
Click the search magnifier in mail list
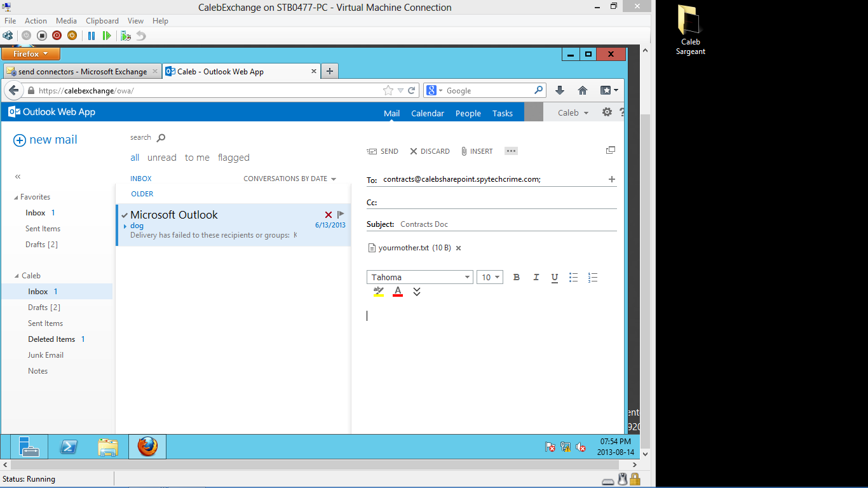[161, 137]
